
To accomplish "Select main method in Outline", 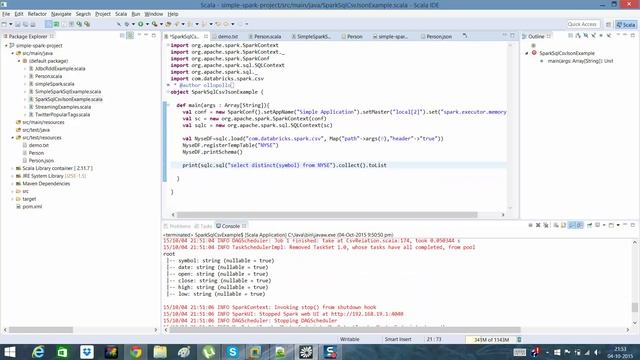I will point(580,61).
